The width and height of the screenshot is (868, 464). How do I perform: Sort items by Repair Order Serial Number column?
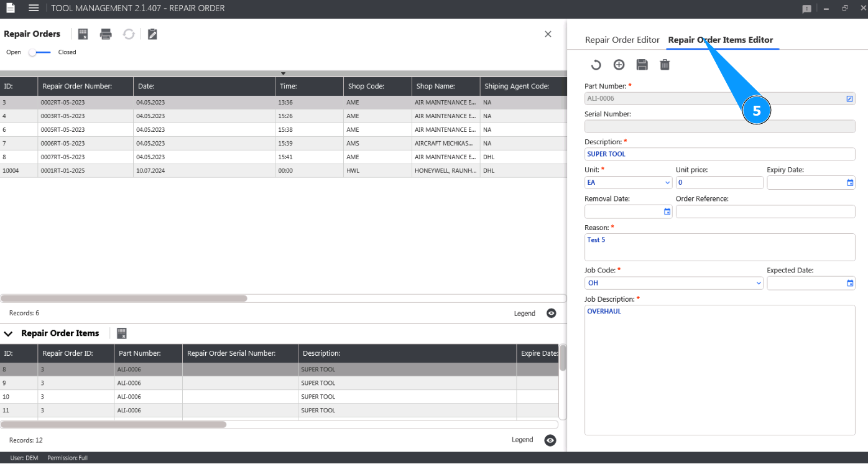click(x=240, y=353)
